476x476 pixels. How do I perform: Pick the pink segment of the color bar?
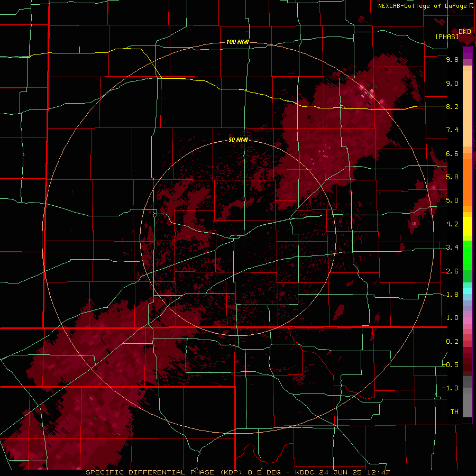coord(467,321)
